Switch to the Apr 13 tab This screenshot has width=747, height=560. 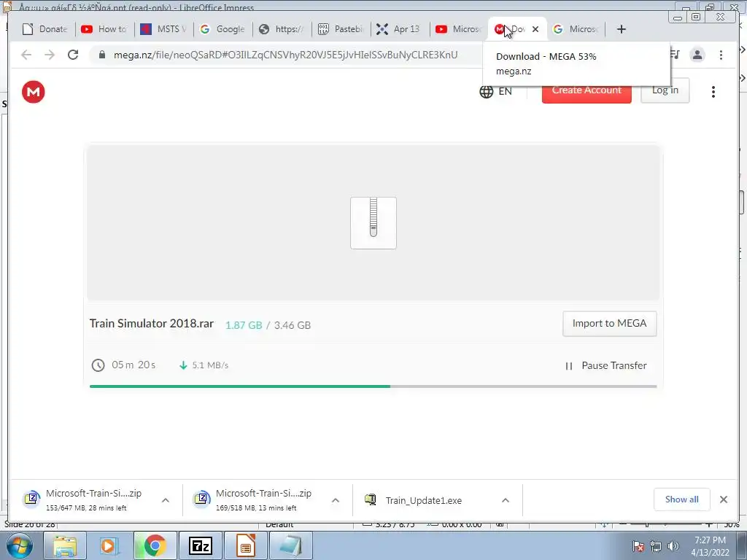click(400, 29)
